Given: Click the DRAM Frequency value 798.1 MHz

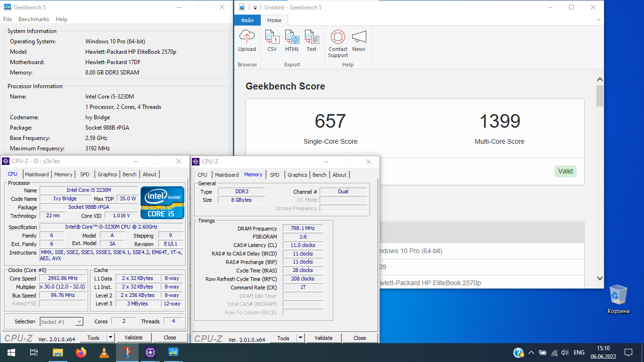Looking at the screenshot, I should (x=303, y=229).
